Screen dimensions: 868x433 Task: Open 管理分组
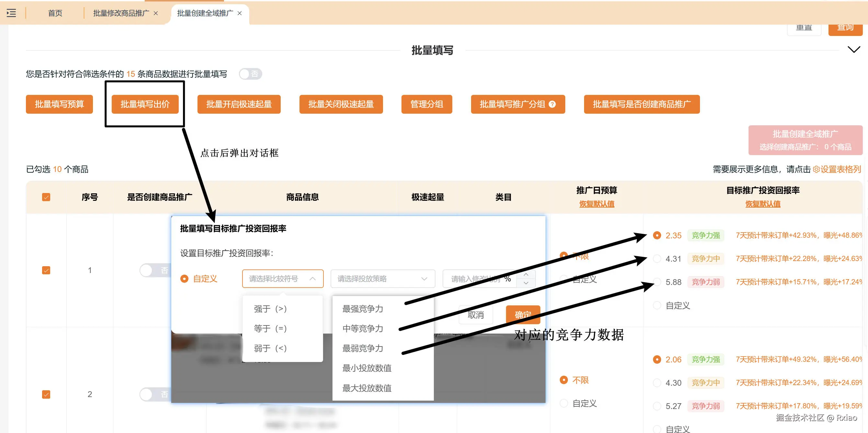point(427,104)
